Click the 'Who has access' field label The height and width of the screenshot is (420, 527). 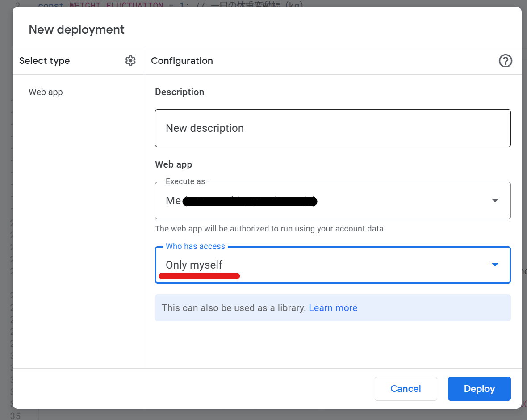(x=195, y=246)
